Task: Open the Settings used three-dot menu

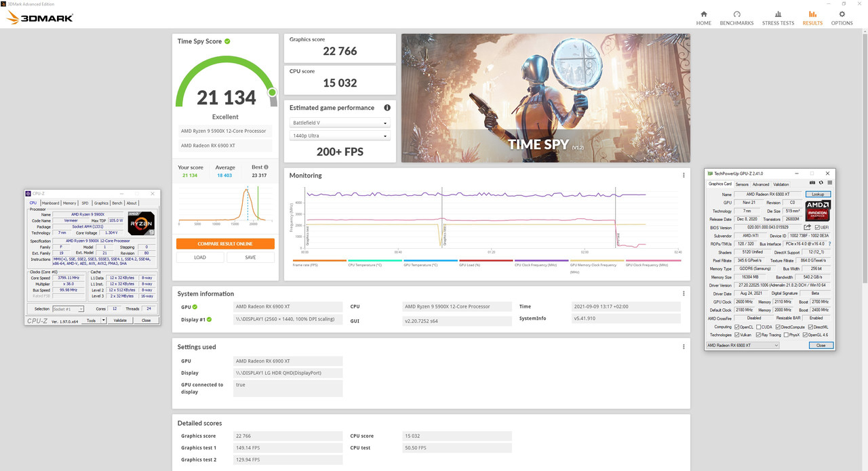Action: (683, 347)
